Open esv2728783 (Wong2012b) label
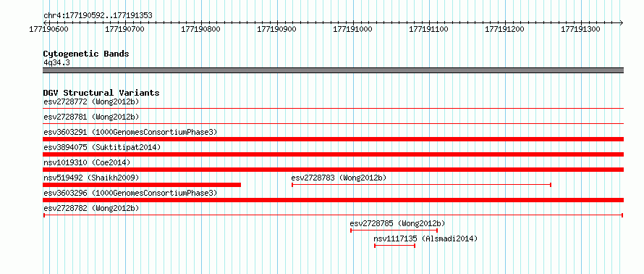The height and width of the screenshot is (274, 644). click(339, 178)
